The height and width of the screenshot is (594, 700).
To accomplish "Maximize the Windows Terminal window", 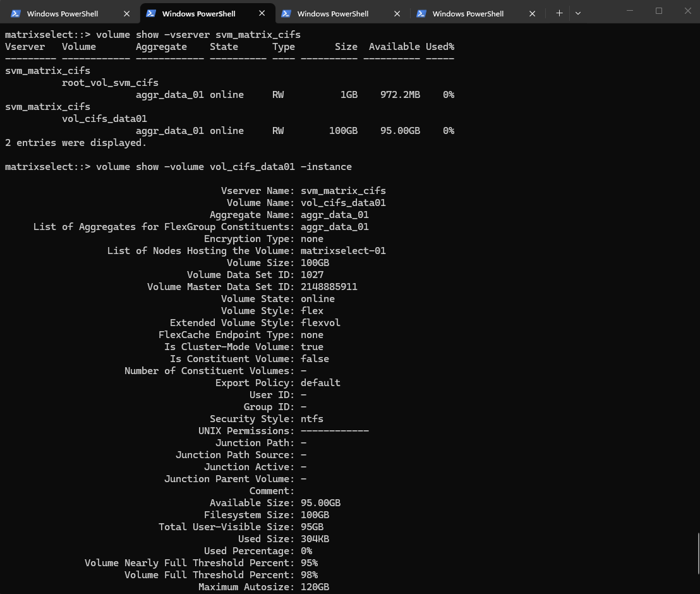I will (659, 11).
